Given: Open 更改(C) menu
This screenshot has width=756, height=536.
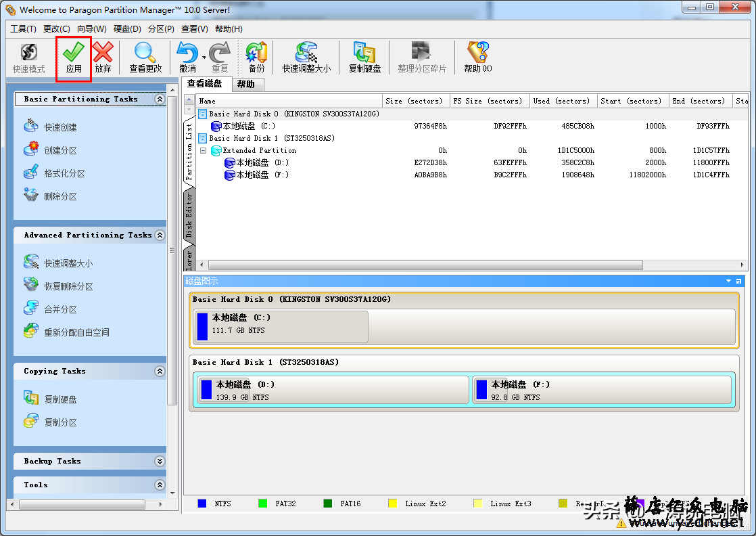Looking at the screenshot, I should [56, 29].
